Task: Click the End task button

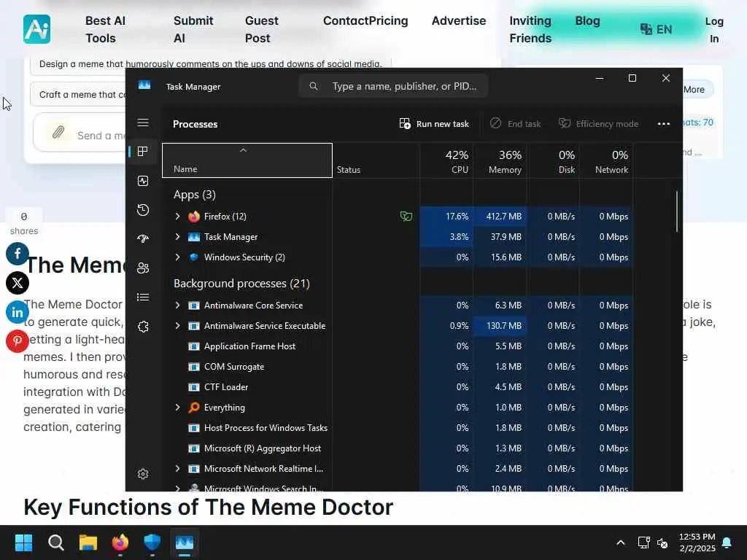Action: [x=516, y=124]
